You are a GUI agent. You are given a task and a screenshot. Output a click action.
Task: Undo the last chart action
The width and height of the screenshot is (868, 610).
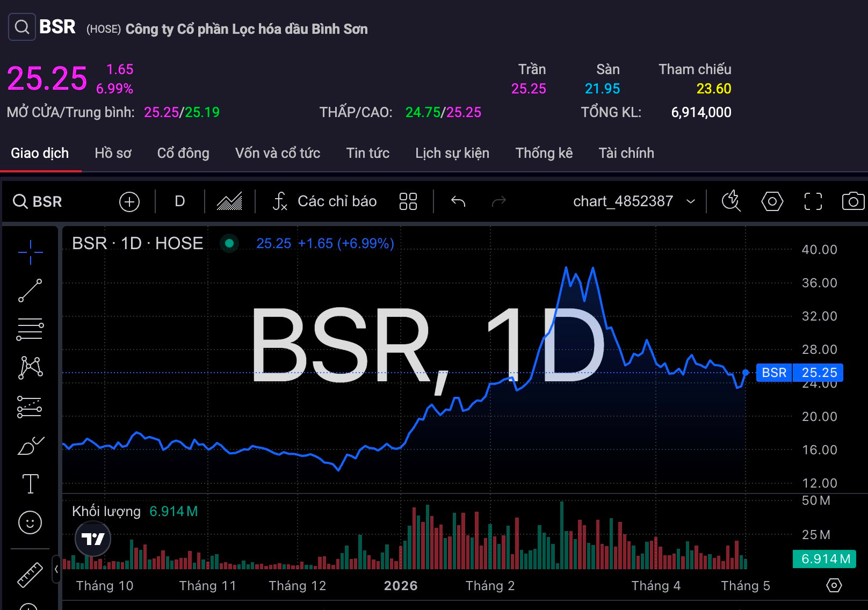click(x=458, y=201)
